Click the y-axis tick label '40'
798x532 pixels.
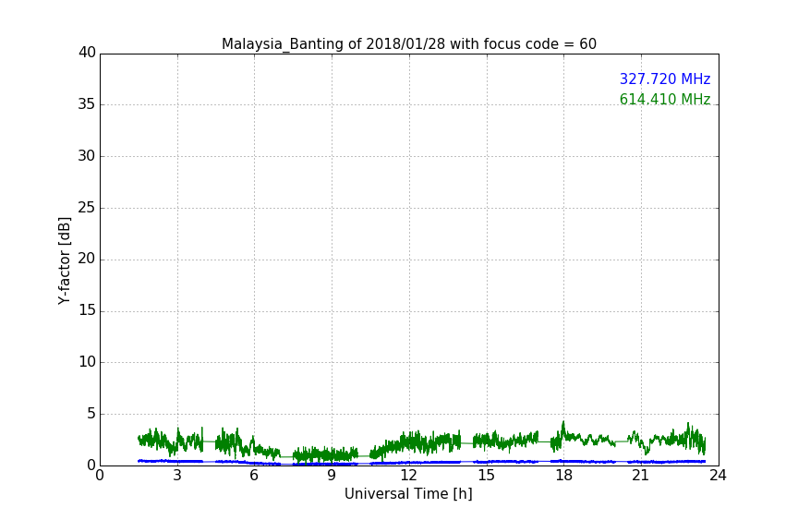87,53
